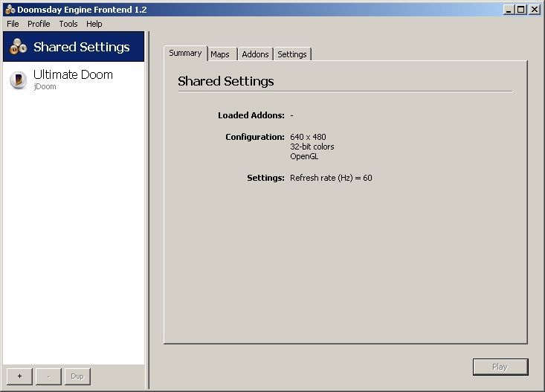545x392 pixels.
Task: Switch to the Summary tab
Action: 185,54
